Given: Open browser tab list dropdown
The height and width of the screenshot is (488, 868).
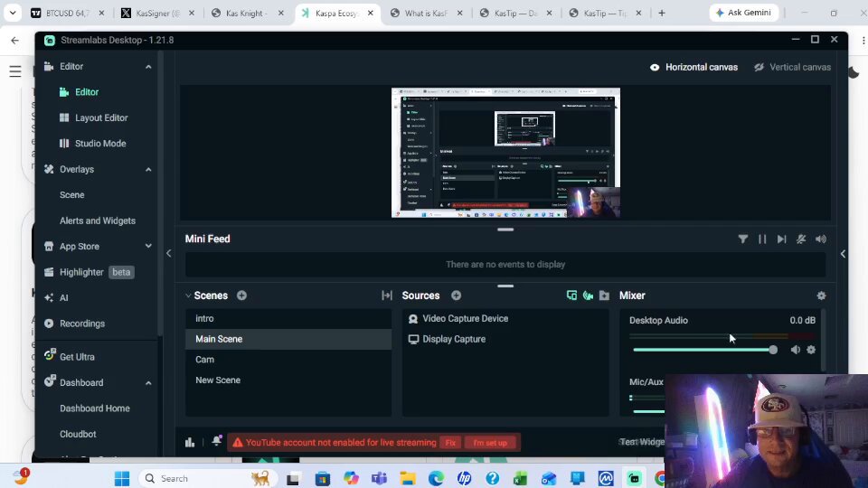Looking at the screenshot, I should click(12, 13).
